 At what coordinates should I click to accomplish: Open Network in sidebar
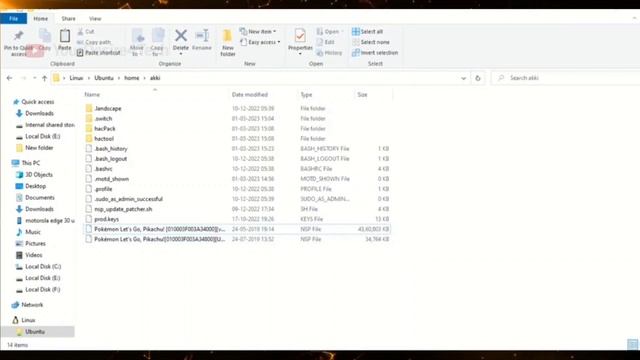pyautogui.click(x=28, y=305)
